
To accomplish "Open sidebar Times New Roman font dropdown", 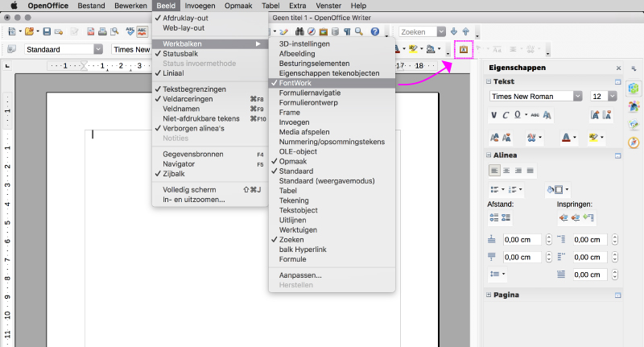I will click(x=578, y=96).
